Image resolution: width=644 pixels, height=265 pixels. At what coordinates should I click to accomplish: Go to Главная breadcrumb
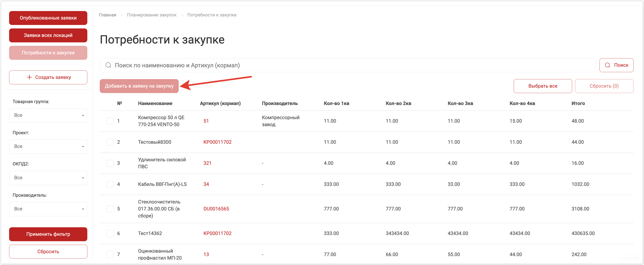coord(107,15)
